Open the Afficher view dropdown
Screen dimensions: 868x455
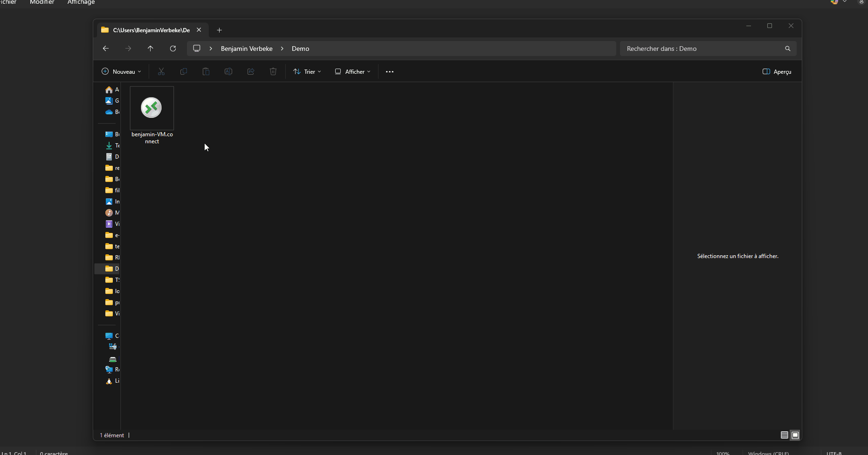click(x=353, y=71)
